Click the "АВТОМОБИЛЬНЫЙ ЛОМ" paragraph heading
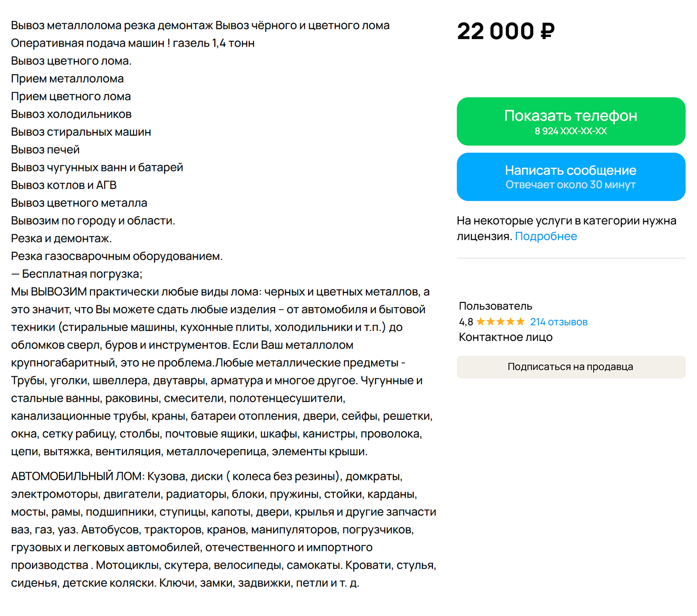697x616 pixels. point(74,476)
